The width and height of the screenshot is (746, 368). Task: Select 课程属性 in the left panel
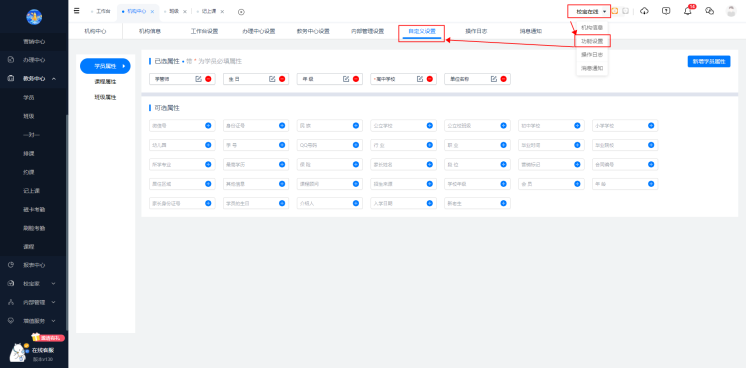[x=105, y=82]
